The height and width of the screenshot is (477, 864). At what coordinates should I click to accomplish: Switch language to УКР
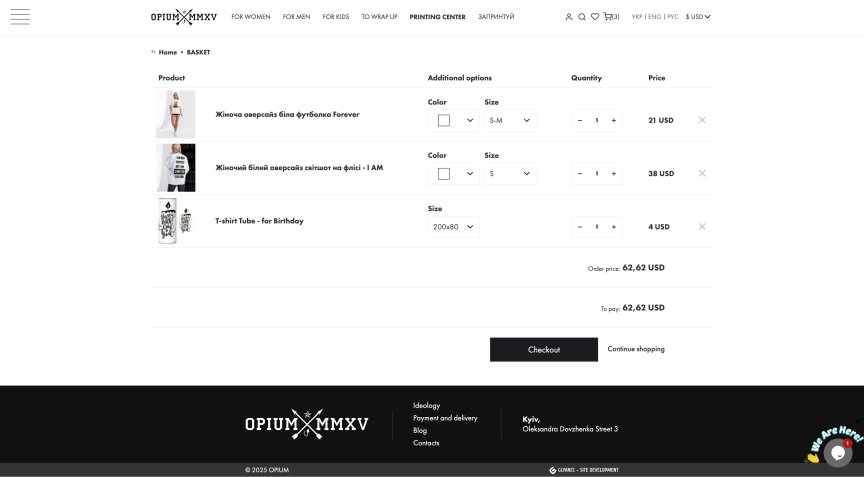click(x=637, y=17)
